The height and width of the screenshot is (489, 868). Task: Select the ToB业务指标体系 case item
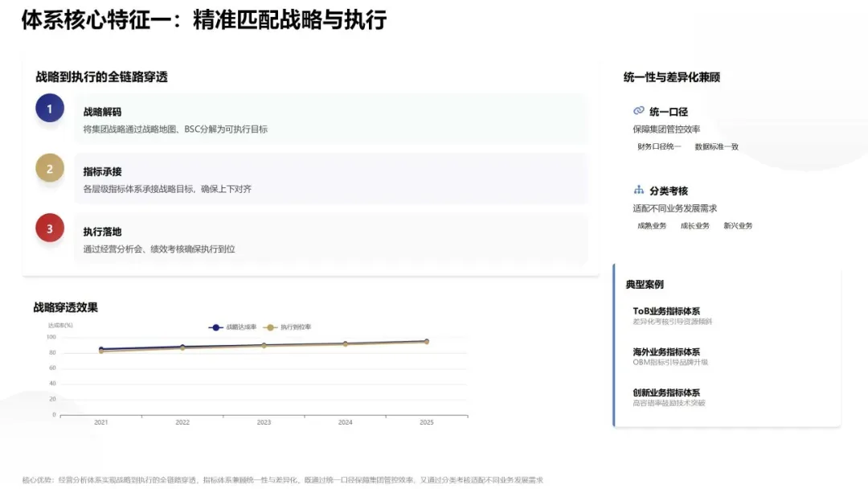[666, 311]
